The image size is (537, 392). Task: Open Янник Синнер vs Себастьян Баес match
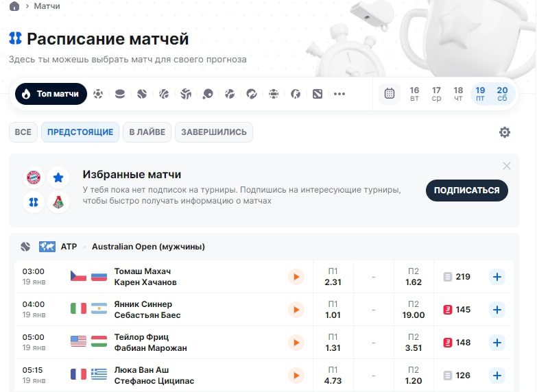coord(147,310)
